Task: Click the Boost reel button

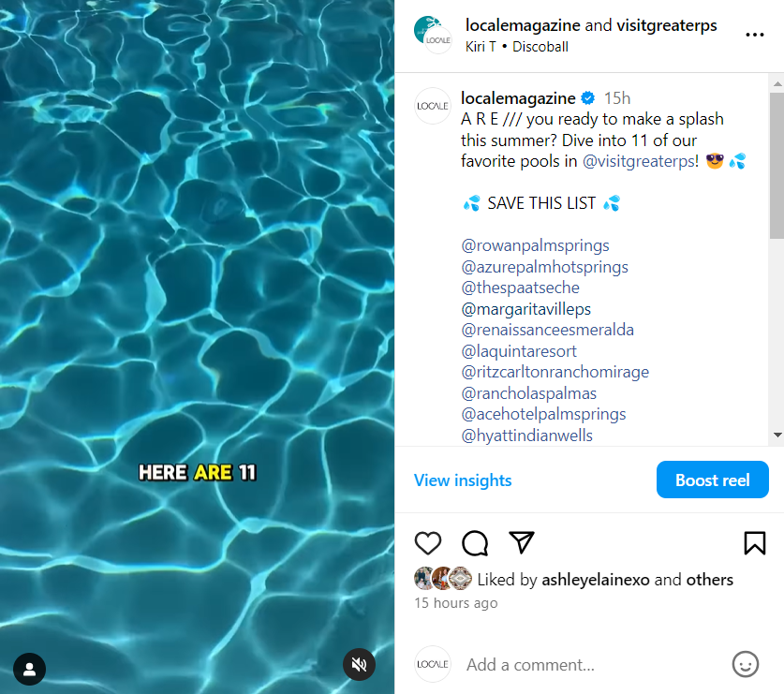Action: click(x=712, y=480)
